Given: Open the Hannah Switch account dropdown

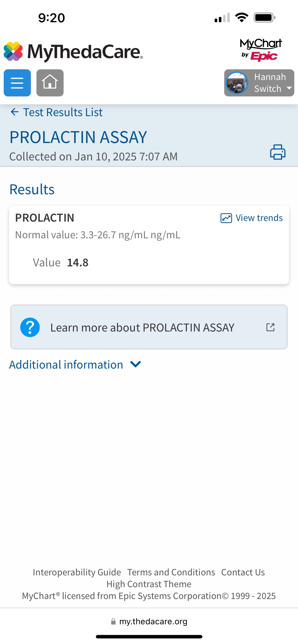Looking at the screenshot, I should (259, 83).
